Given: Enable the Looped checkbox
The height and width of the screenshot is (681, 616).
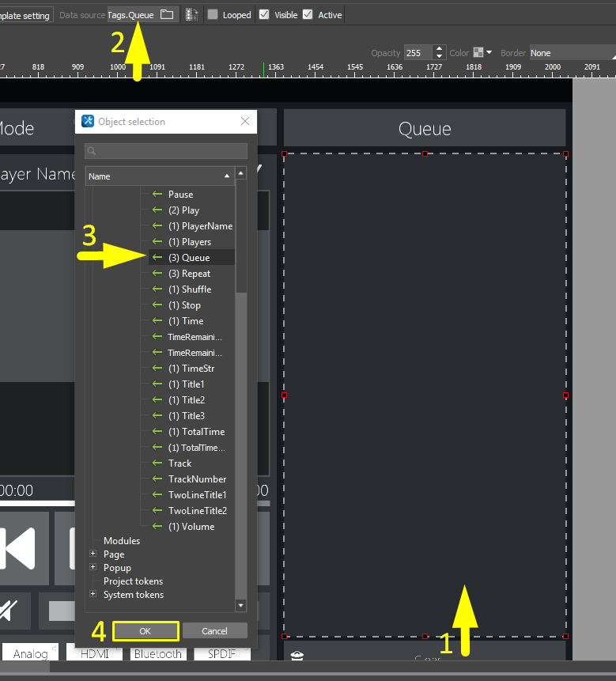Looking at the screenshot, I should (213, 14).
